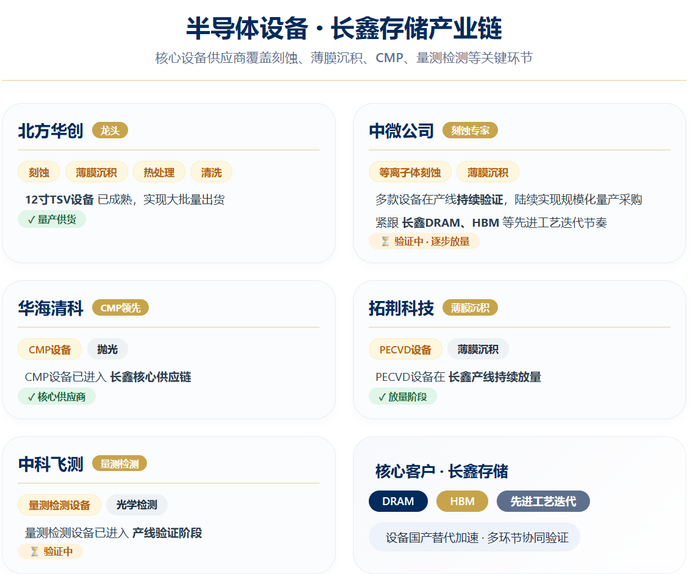Click the 量产供货 status badge
The width and height of the screenshot is (700, 574).
pyautogui.click(x=52, y=219)
